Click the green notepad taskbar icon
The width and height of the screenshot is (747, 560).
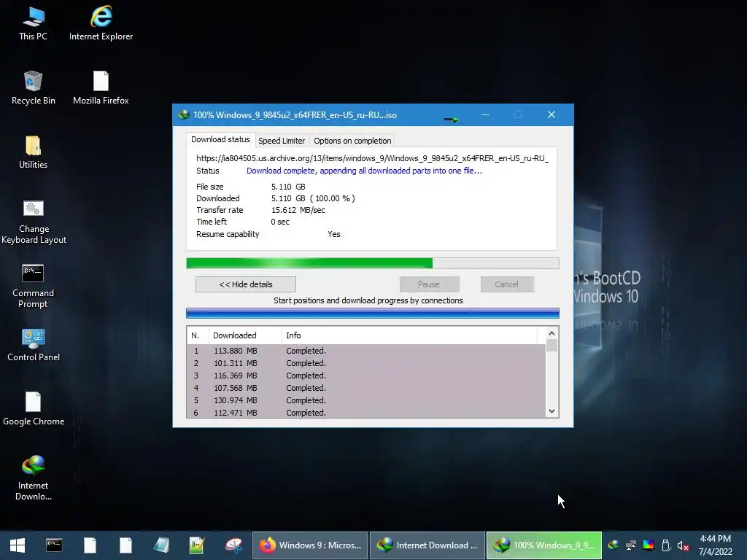click(x=197, y=545)
